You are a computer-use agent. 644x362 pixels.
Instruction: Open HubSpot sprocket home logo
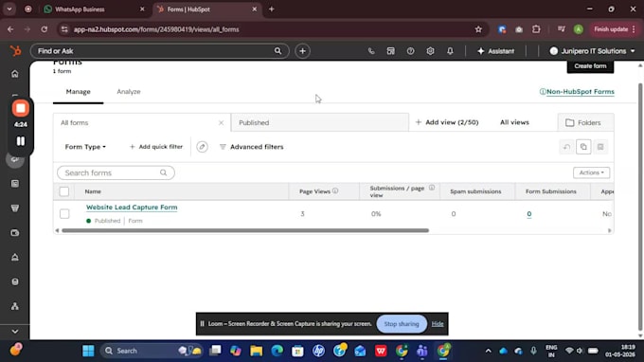[15, 51]
